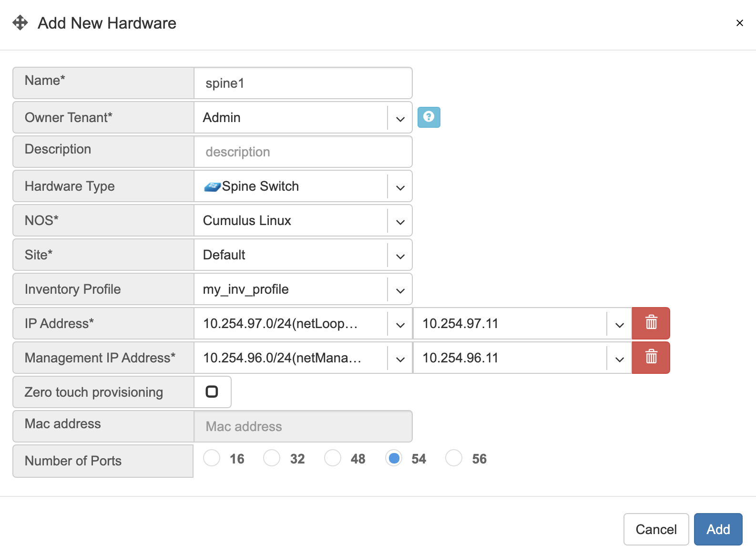The width and height of the screenshot is (756, 556).
Task: Select 16 ports radio button
Action: (212, 458)
